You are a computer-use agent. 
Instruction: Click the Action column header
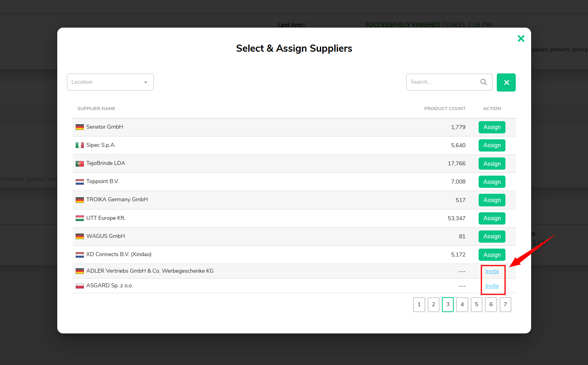[492, 109]
